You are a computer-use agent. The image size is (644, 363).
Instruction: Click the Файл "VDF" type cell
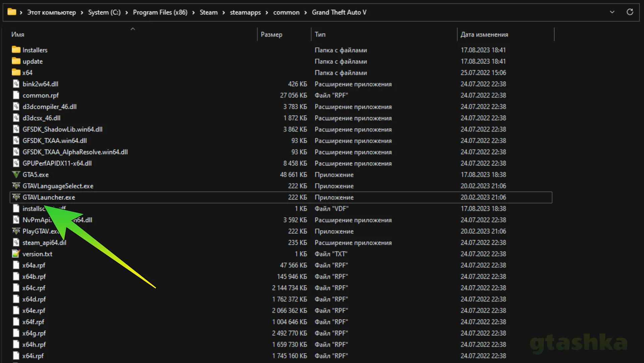click(x=331, y=209)
